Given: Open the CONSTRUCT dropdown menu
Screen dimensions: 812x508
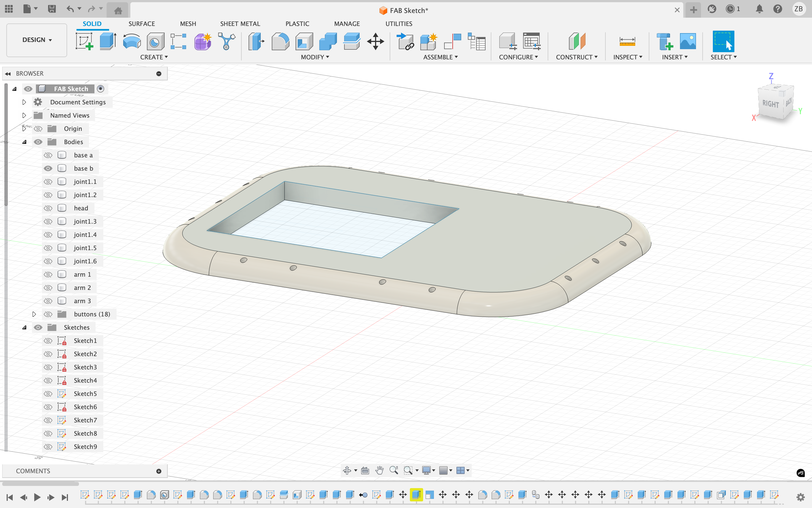Looking at the screenshot, I should click(x=576, y=57).
